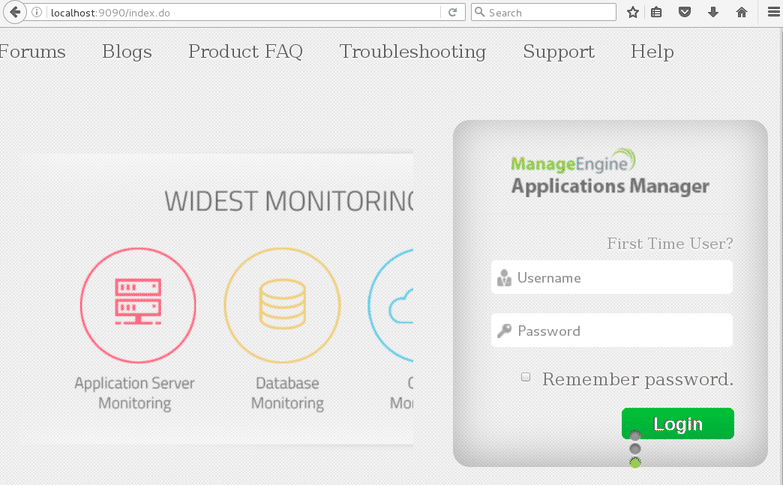The image size is (783, 485).
Task: Open the Blogs menu item
Action: pyautogui.click(x=127, y=51)
